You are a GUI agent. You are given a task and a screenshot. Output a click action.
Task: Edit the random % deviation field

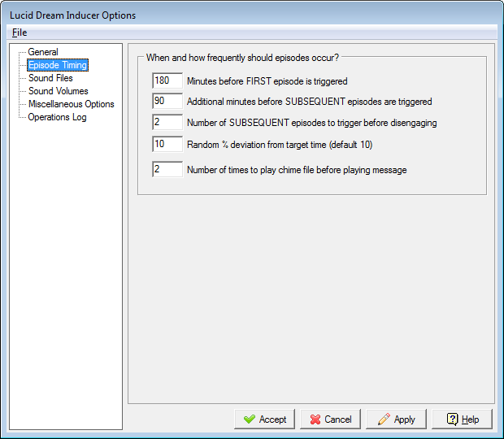pos(167,144)
